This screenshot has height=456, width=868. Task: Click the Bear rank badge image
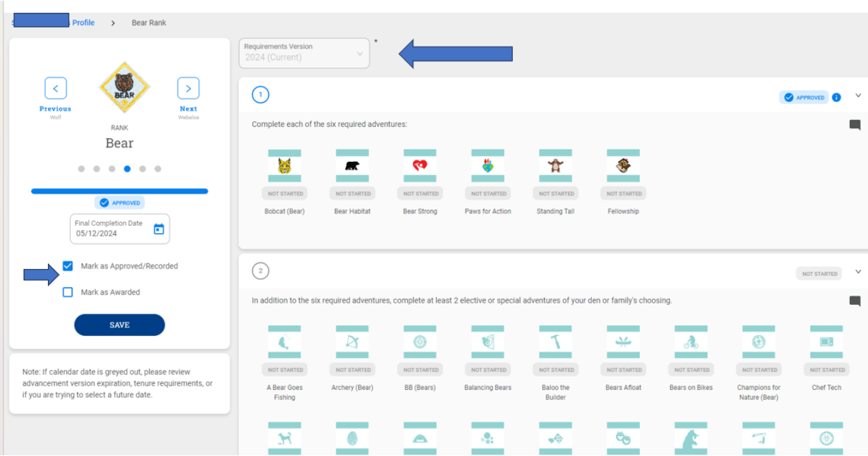pyautogui.click(x=124, y=86)
